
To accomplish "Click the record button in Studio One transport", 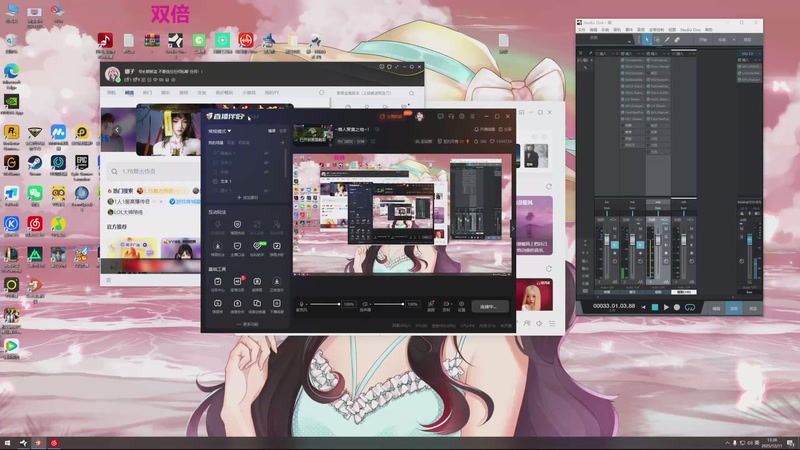I will pos(677,307).
